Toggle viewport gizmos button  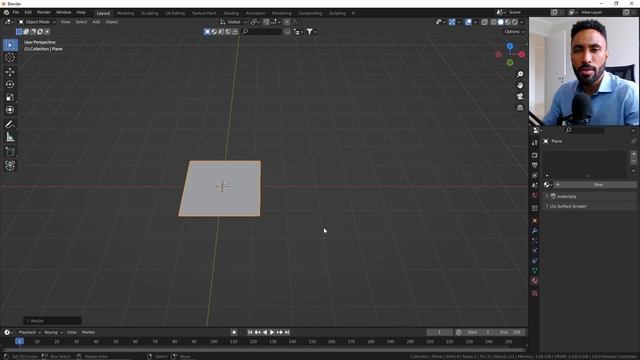point(451,22)
